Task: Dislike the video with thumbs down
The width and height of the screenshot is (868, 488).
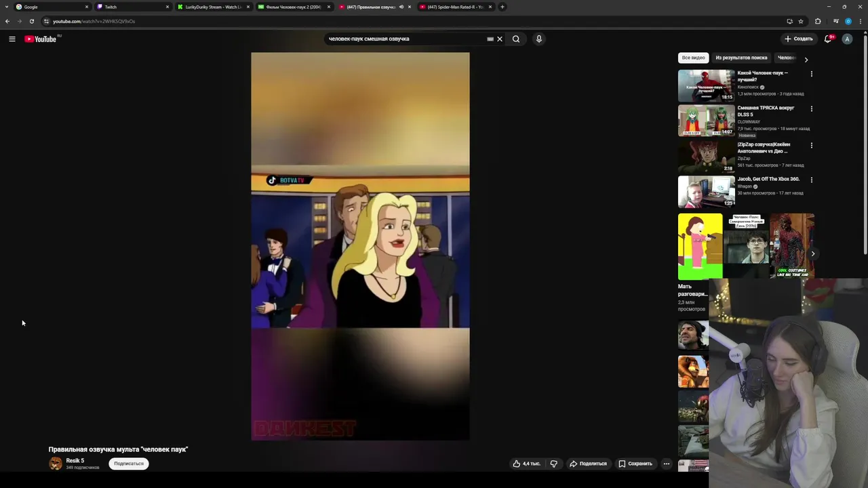Action: (x=554, y=464)
